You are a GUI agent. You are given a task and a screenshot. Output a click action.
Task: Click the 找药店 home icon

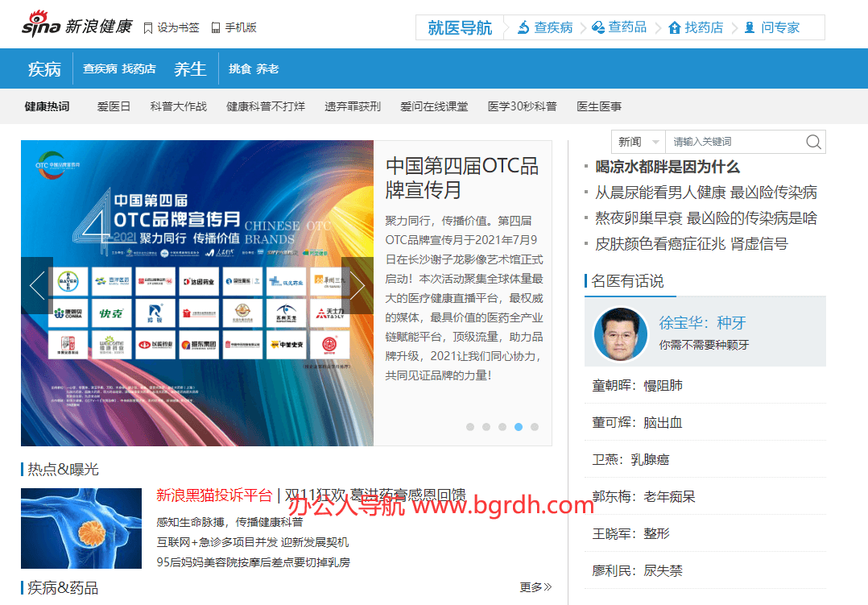click(x=673, y=27)
